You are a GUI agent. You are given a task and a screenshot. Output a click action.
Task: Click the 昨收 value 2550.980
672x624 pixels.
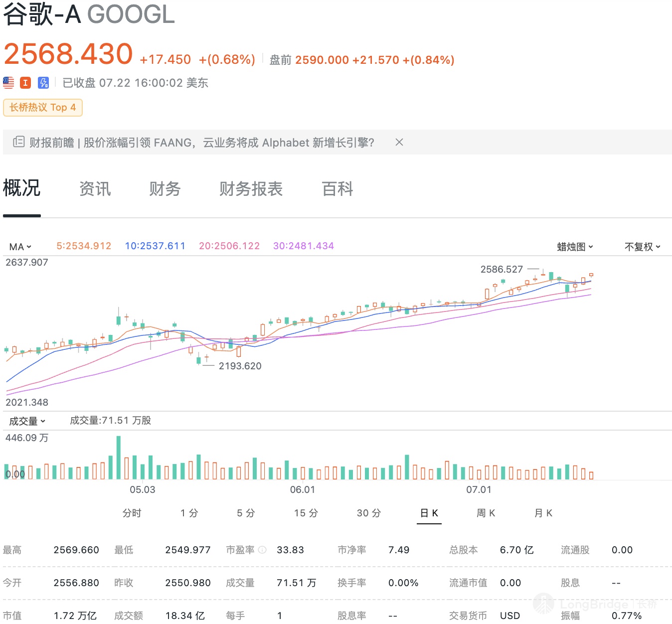point(188,583)
